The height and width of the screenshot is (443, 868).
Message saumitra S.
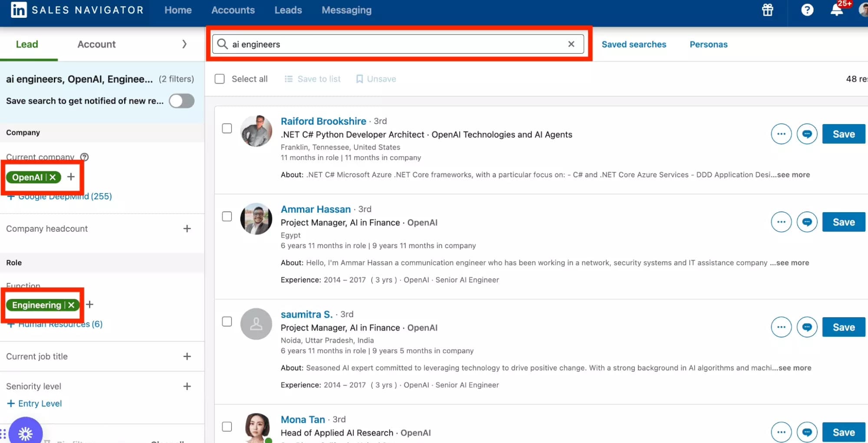point(807,327)
